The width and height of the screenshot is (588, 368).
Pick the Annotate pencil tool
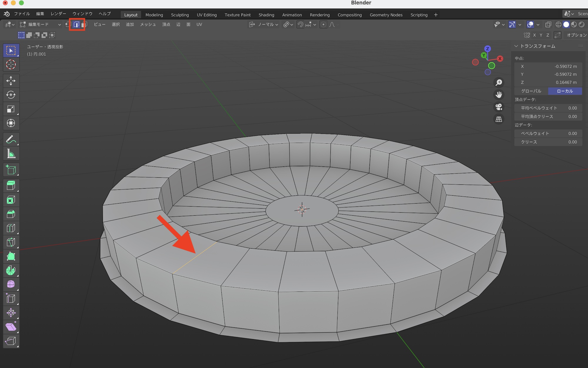[11, 139]
